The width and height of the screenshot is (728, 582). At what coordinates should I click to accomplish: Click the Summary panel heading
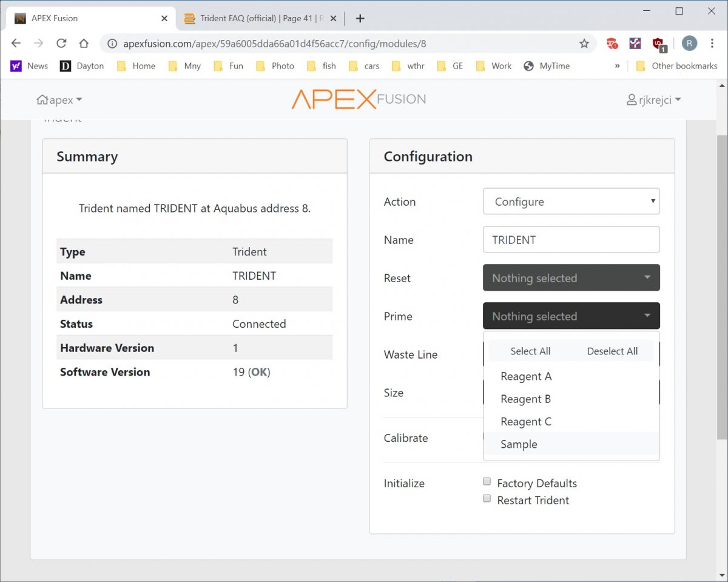tap(87, 157)
